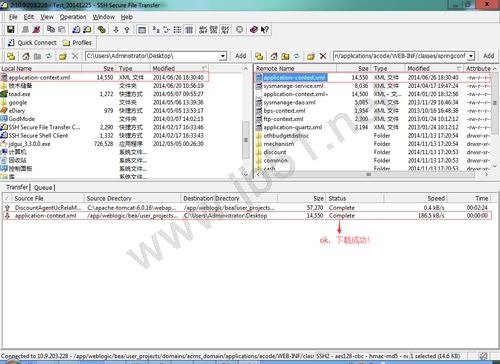Open the Help book icon
Screen dimensions: 500x364
click(254, 29)
